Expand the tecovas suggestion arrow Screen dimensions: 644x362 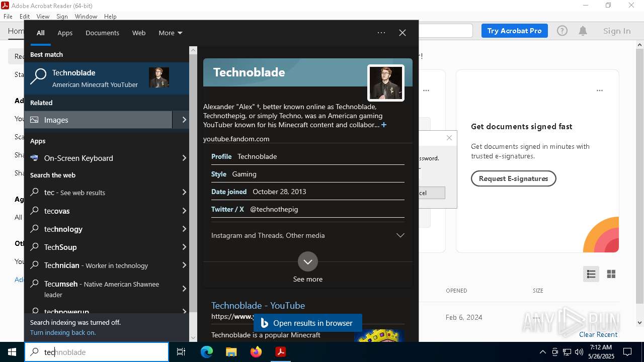(x=184, y=211)
